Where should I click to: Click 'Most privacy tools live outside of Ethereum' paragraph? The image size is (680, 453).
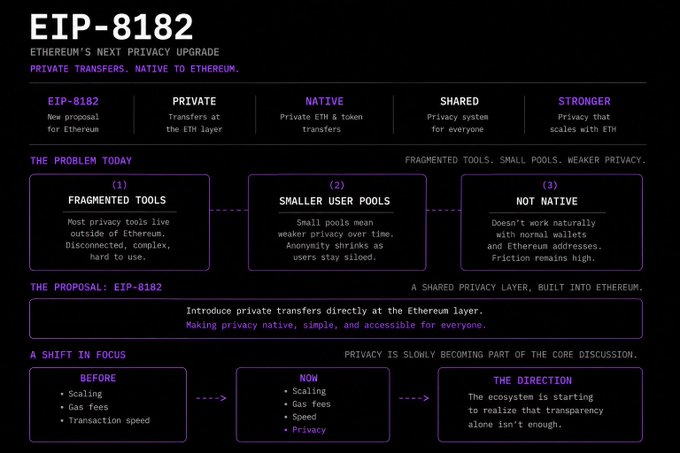pyautogui.click(x=118, y=239)
